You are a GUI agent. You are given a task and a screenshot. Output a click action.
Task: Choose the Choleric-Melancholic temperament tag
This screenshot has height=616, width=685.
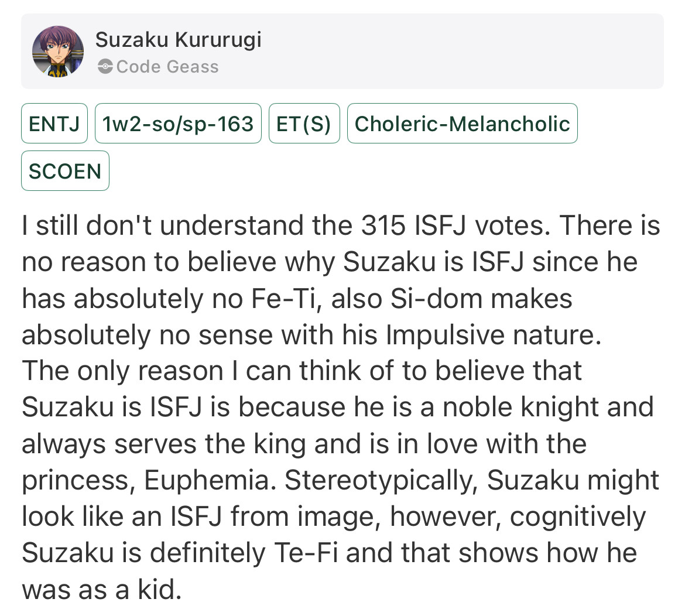pos(462,123)
